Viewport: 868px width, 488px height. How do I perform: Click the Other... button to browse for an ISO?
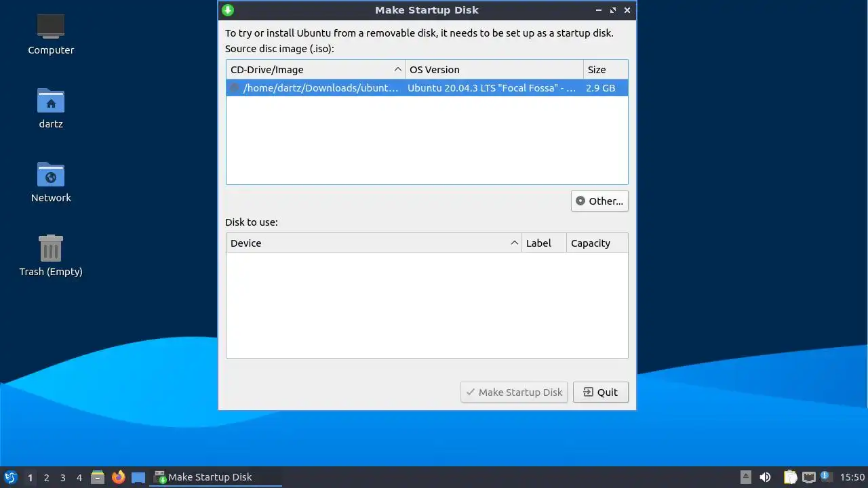(599, 201)
